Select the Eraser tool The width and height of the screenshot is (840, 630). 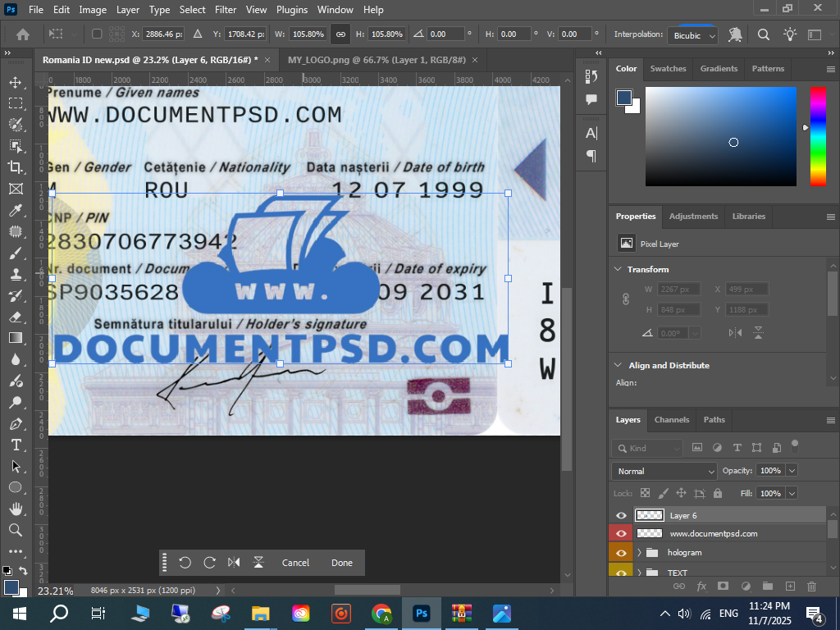click(x=16, y=317)
